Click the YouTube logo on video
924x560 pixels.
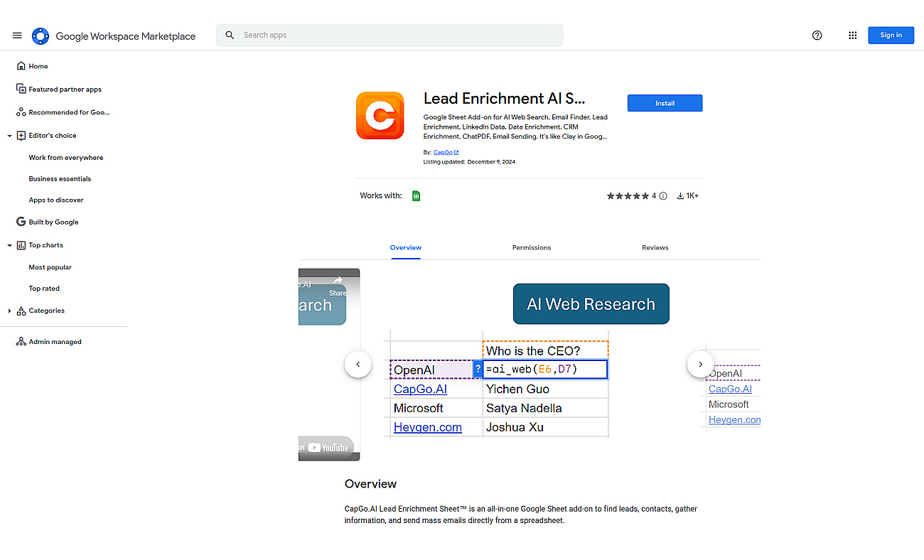pyautogui.click(x=329, y=447)
